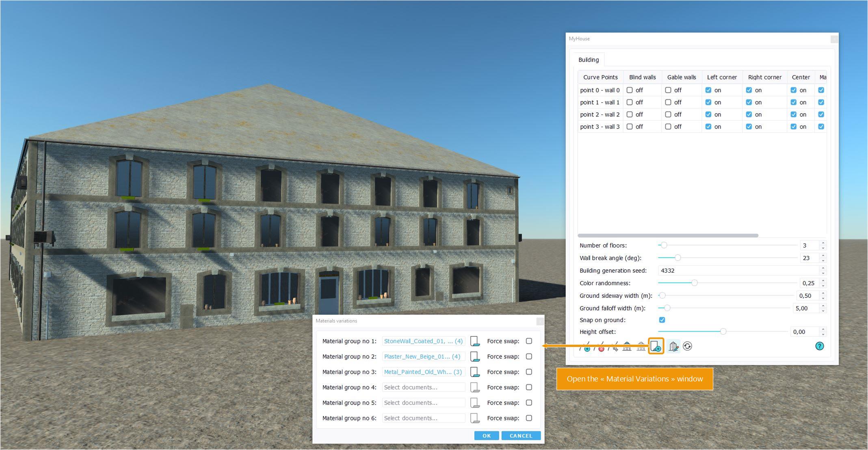
Task: Step up the Wall break angle value
Action: (823, 256)
